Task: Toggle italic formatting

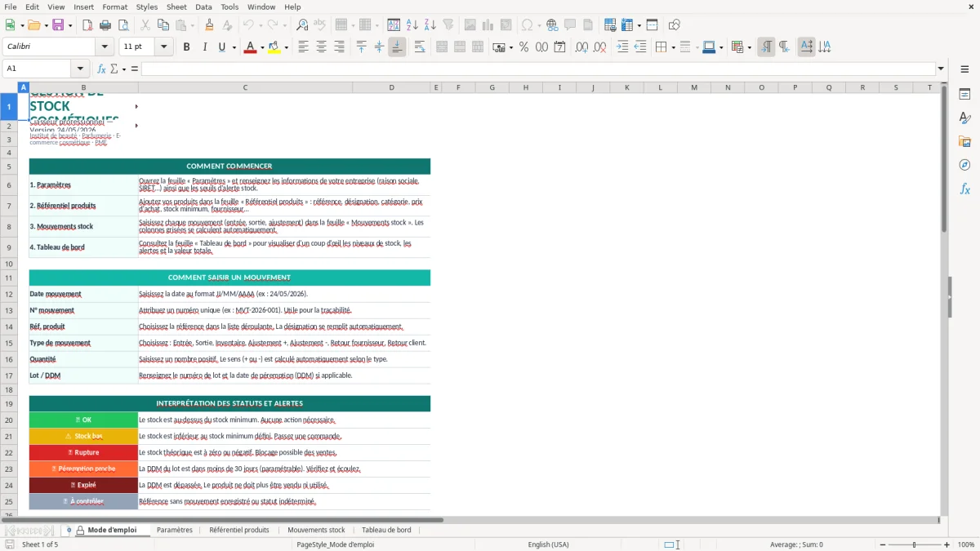Action: point(205,47)
